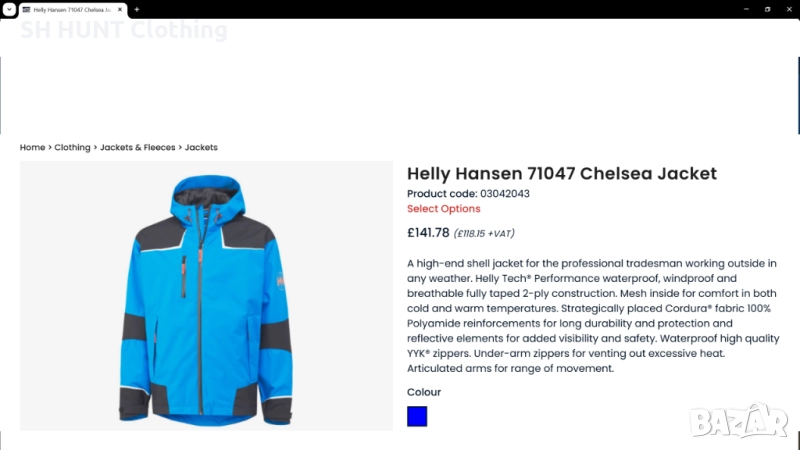Click the new tab plus icon
The width and height of the screenshot is (800, 450).
coord(137,9)
